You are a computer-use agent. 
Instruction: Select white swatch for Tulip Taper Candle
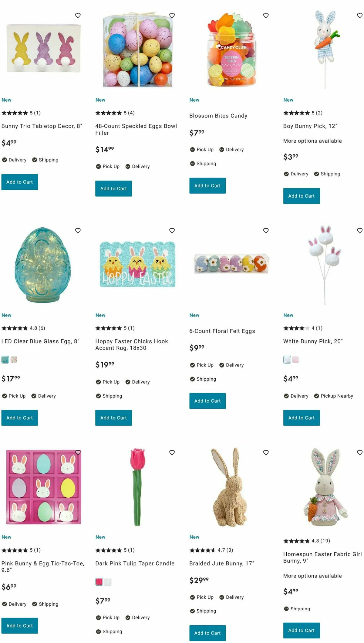pyautogui.click(x=108, y=582)
